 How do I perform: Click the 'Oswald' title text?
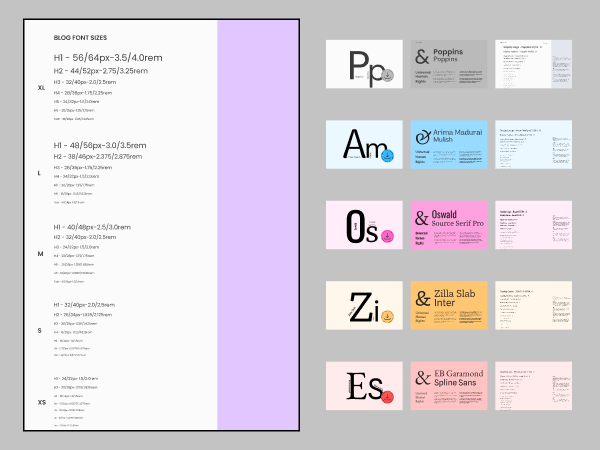[x=444, y=214]
